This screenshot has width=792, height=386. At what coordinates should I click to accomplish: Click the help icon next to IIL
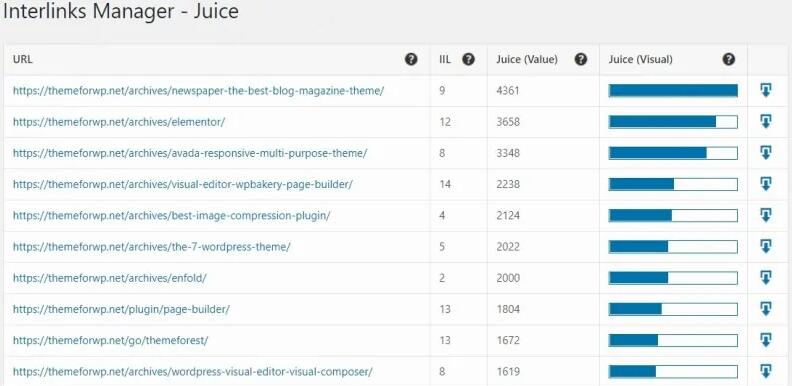469,60
